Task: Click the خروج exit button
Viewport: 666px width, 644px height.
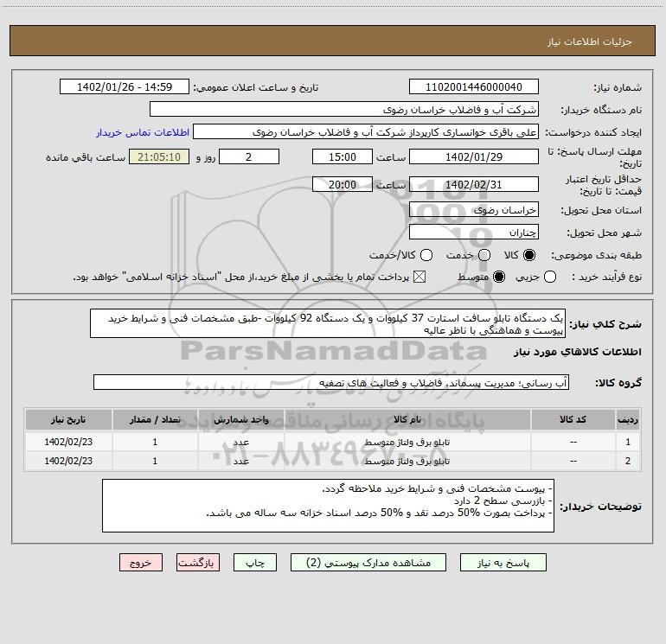Action: click(141, 563)
